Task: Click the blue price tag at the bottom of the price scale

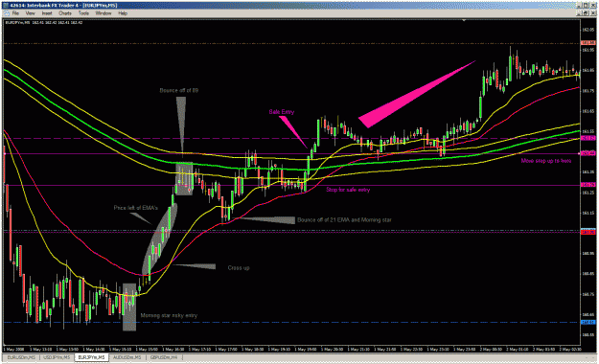Action: [x=587, y=323]
